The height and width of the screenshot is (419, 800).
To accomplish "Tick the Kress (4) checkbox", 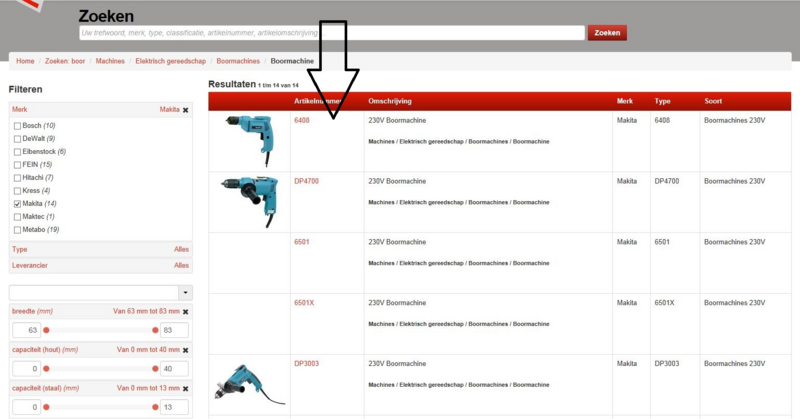I will 17,191.
